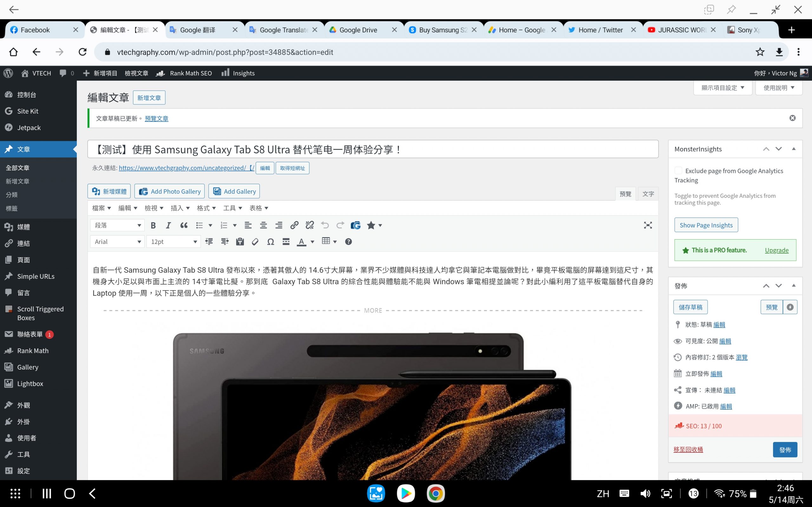Click the photo gallery icon in toolbar
This screenshot has height=507, width=812.
(356, 225)
